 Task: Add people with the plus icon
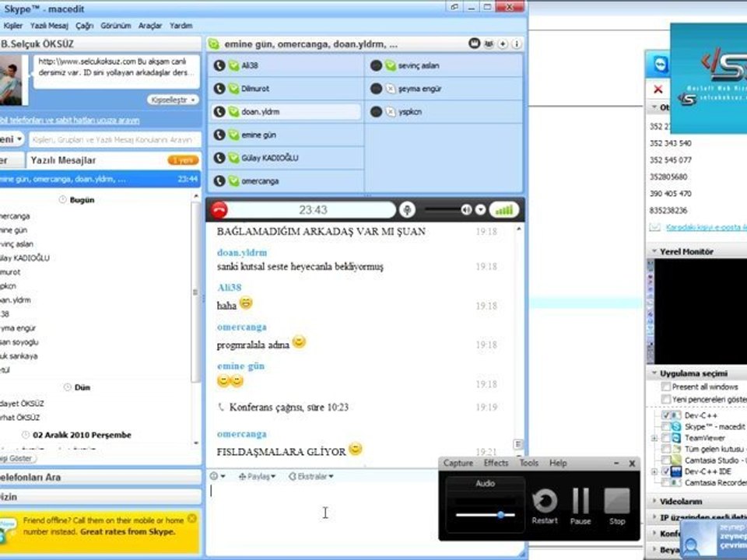(503, 44)
